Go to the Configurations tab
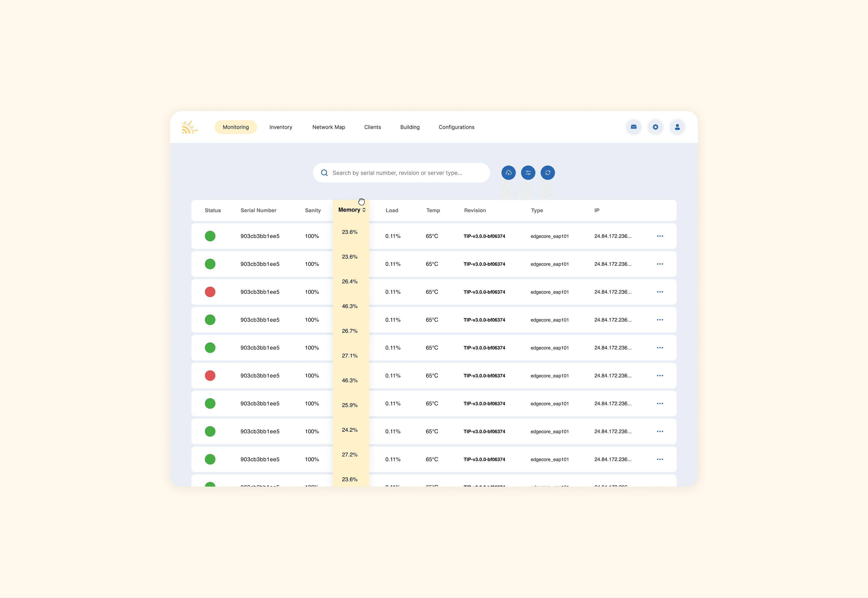This screenshot has width=868, height=598. 456,127
